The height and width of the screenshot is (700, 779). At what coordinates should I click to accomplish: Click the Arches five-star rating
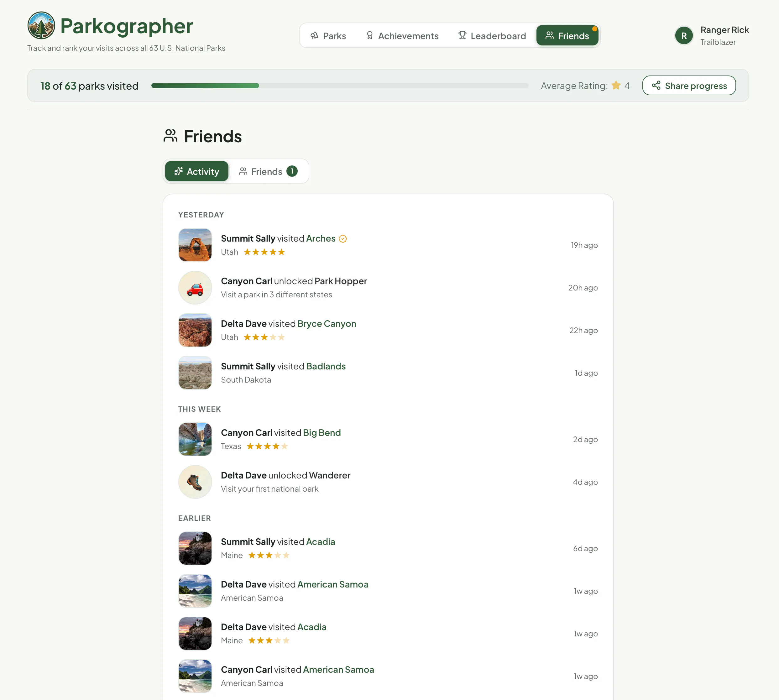point(264,252)
